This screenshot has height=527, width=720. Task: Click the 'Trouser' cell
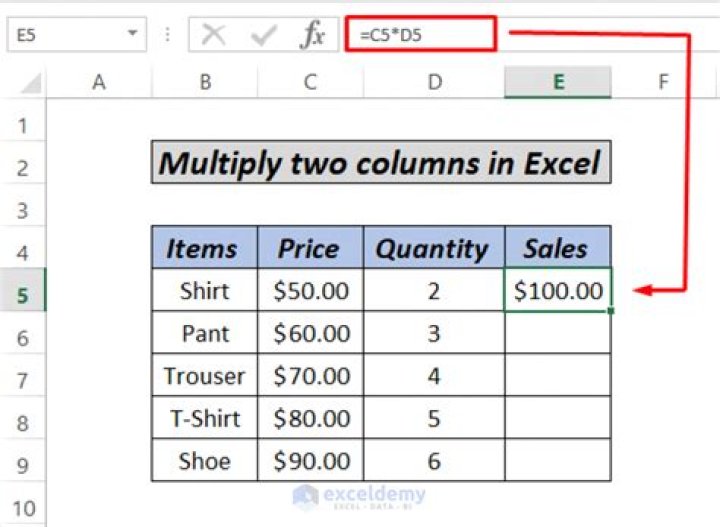205,375
